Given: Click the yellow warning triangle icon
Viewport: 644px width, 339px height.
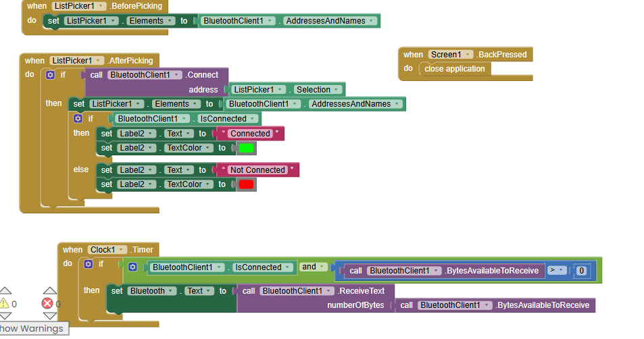Looking at the screenshot, I should pyautogui.click(x=4, y=303).
